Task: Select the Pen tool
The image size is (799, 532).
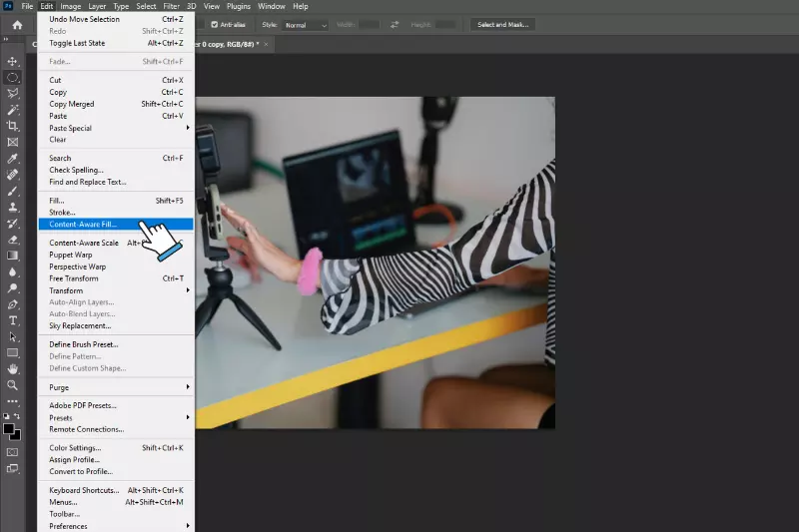Action: (x=12, y=304)
